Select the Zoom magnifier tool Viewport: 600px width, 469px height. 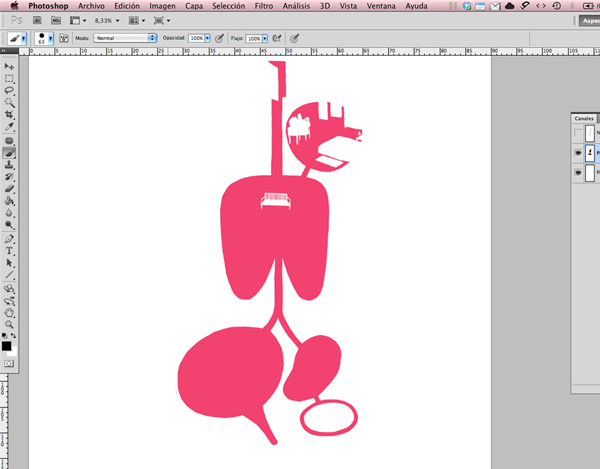pyautogui.click(x=10, y=324)
